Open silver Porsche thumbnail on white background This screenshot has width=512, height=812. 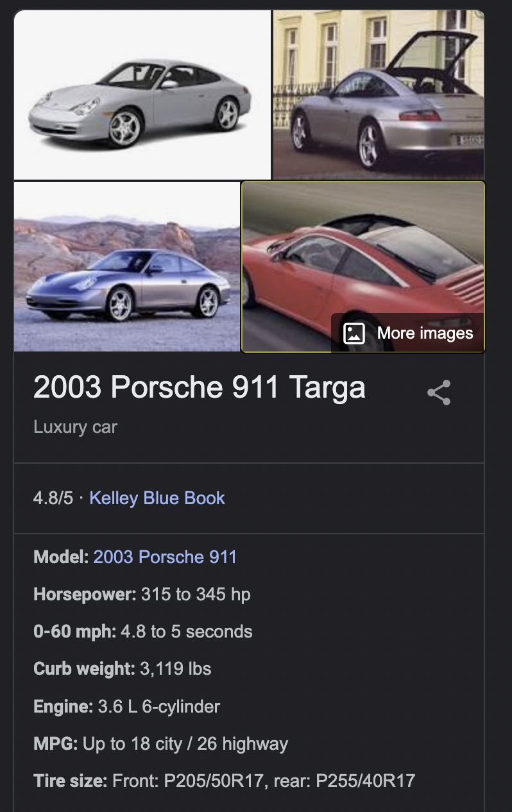pyautogui.click(x=142, y=95)
